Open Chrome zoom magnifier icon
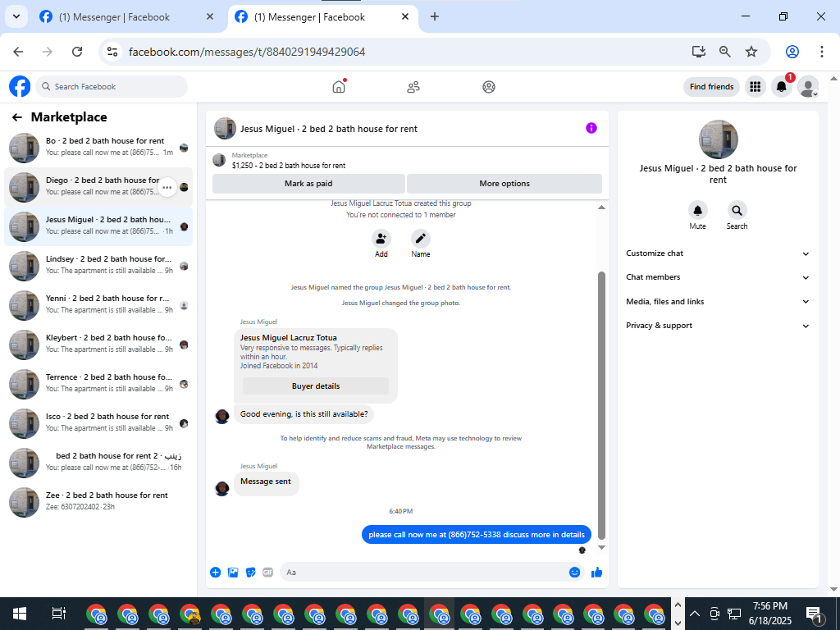Screen dimensions: 840x630 [x=725, y=52]
